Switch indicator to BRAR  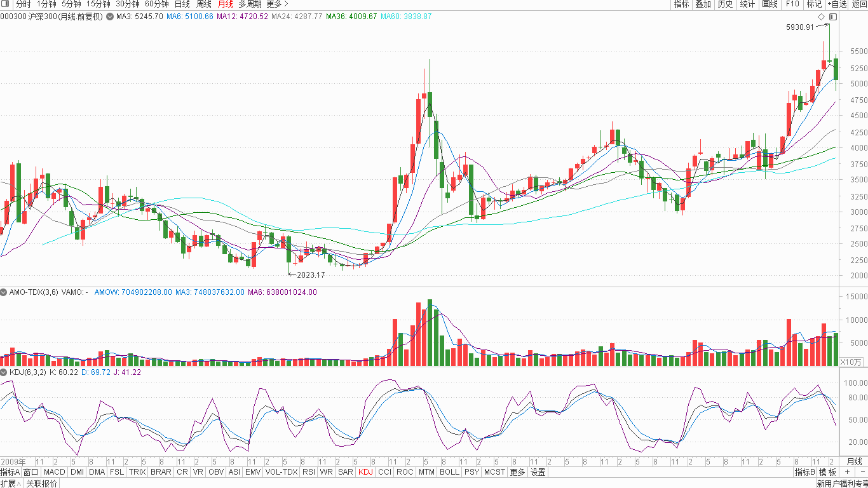pos(161,472)
